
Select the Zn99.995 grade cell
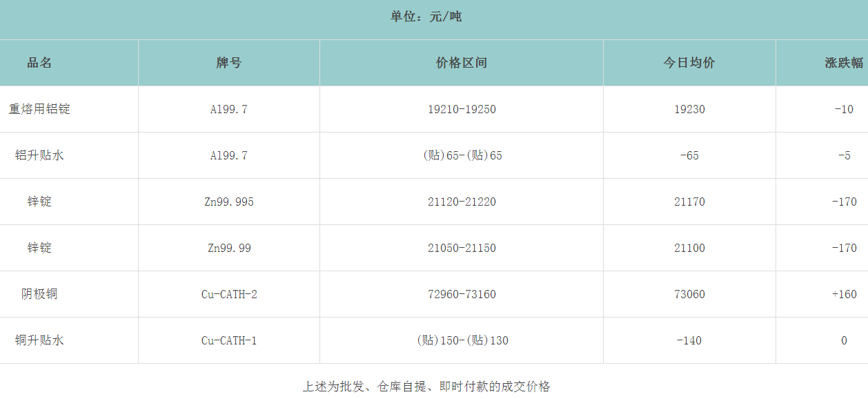coord(228,201)
